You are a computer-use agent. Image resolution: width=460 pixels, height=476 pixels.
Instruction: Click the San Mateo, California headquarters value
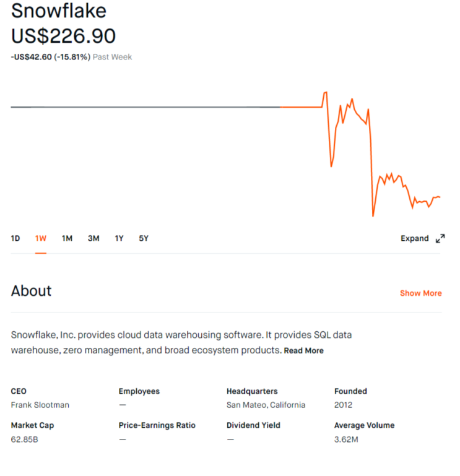click(x=266, y=405)
